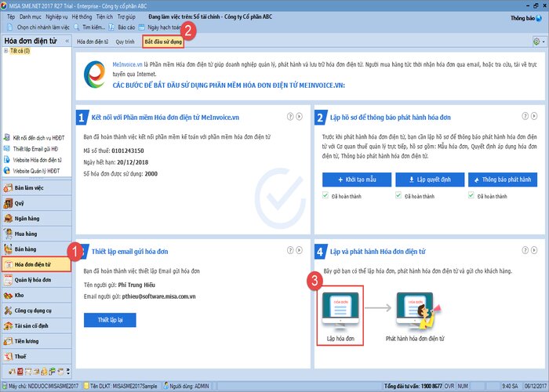The height and width of the screenshot is (392, 549).
Task: Open the Thuế module
Action: (37, 357)
